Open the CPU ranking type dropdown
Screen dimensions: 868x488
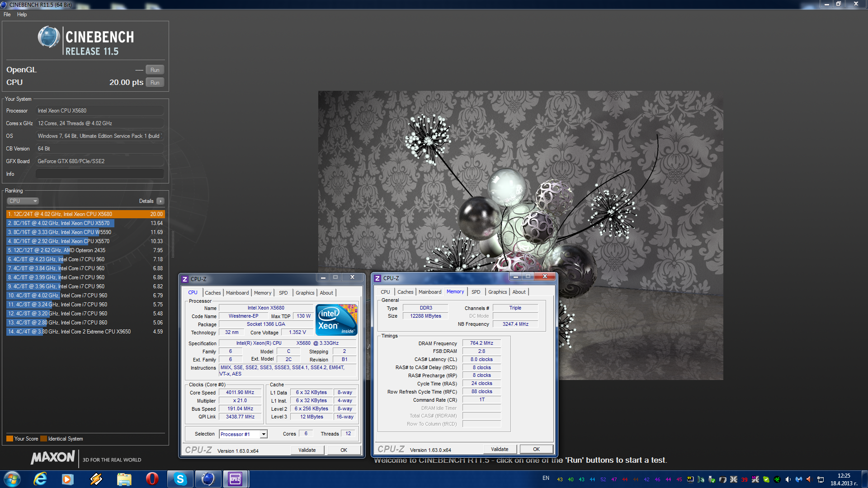coord(23,201)
